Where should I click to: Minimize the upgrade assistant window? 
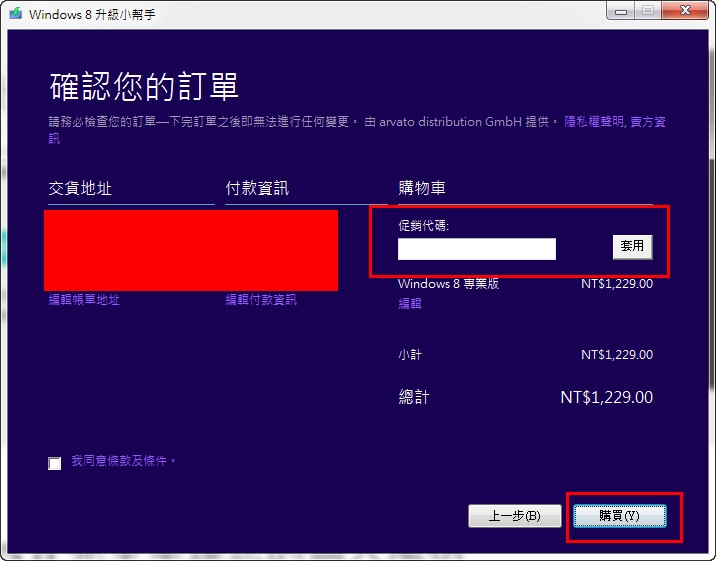point(620,11)
